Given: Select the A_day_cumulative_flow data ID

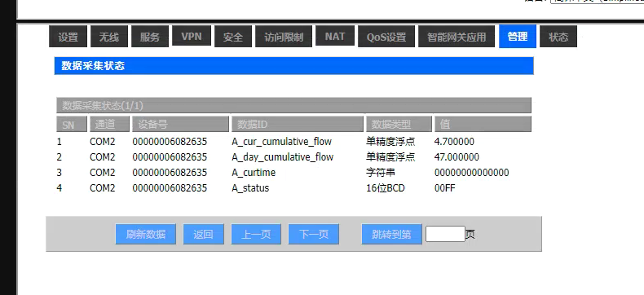Looking at the screenshot, I should (x=283, y=157).
